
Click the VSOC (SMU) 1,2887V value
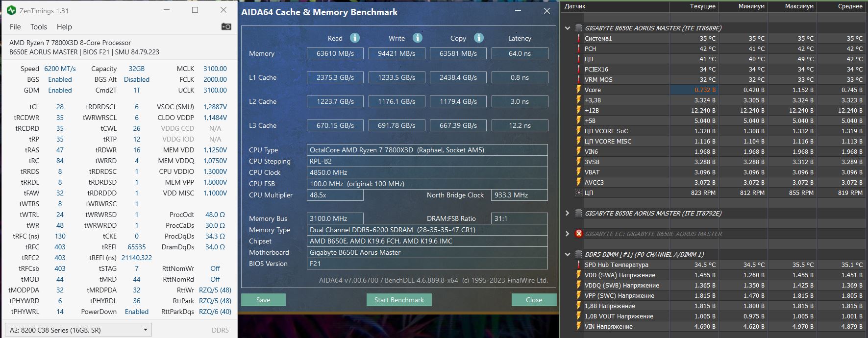pos(215,107)
